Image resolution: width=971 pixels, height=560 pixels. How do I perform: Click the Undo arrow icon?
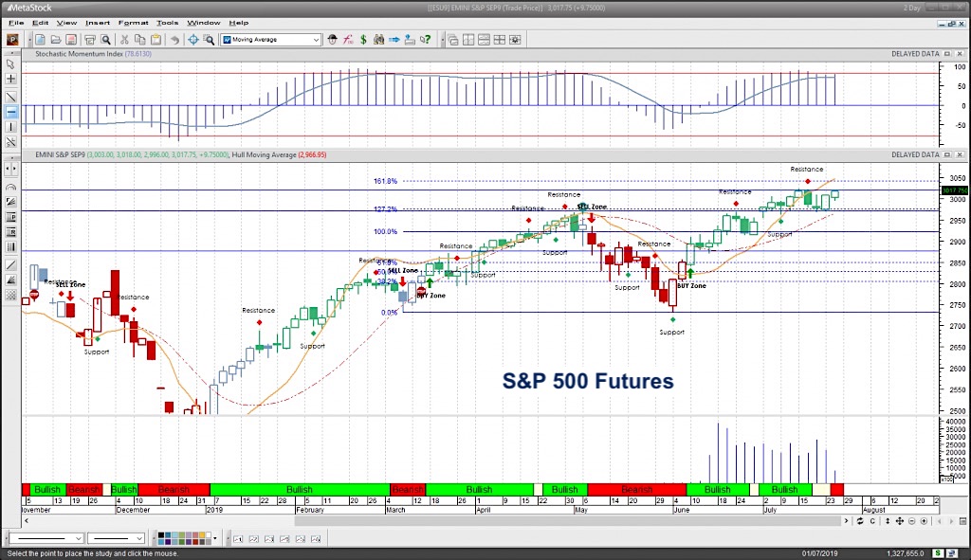[175, 40]
